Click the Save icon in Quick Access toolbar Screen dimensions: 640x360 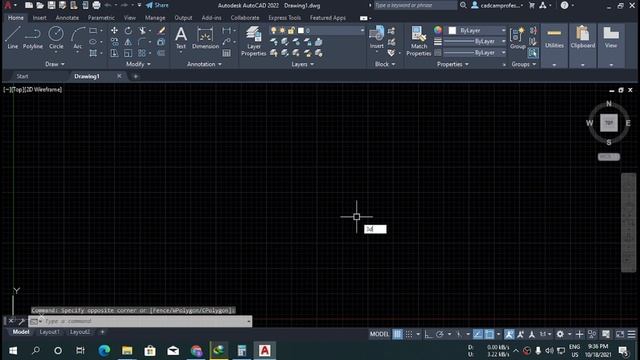click(51, 5)
